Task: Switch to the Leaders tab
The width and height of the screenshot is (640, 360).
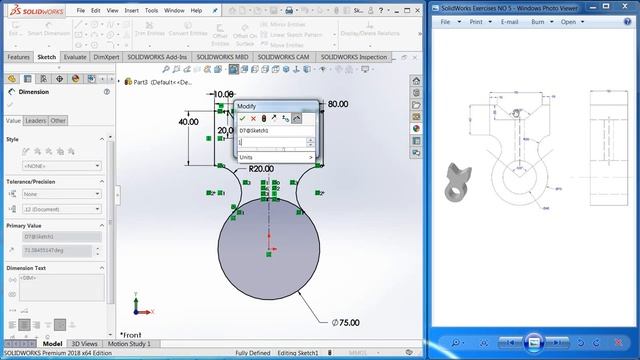Action: (36, 120)
